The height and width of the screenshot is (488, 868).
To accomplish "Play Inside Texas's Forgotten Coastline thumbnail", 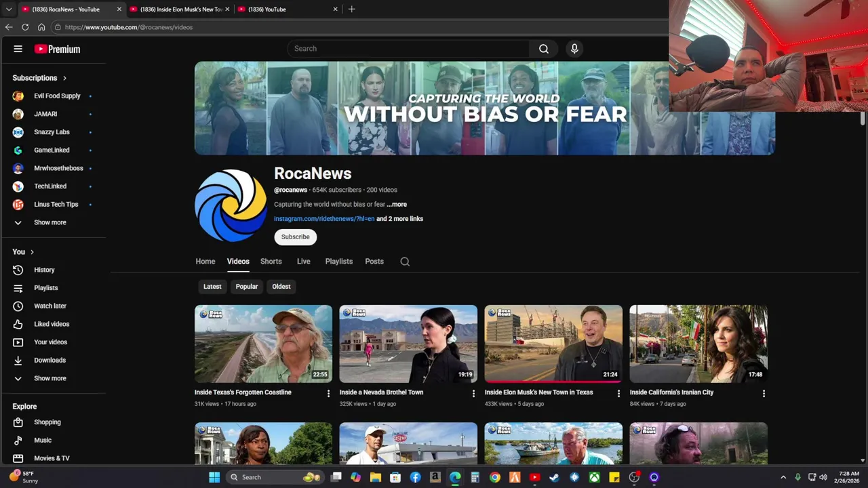I will pyautogui.click(x=263, y=344).
